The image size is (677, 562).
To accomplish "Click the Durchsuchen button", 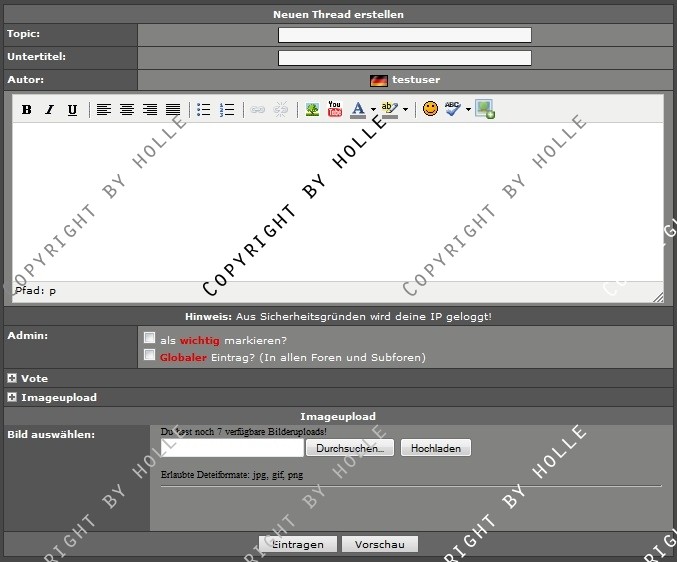I will point(350,448).
